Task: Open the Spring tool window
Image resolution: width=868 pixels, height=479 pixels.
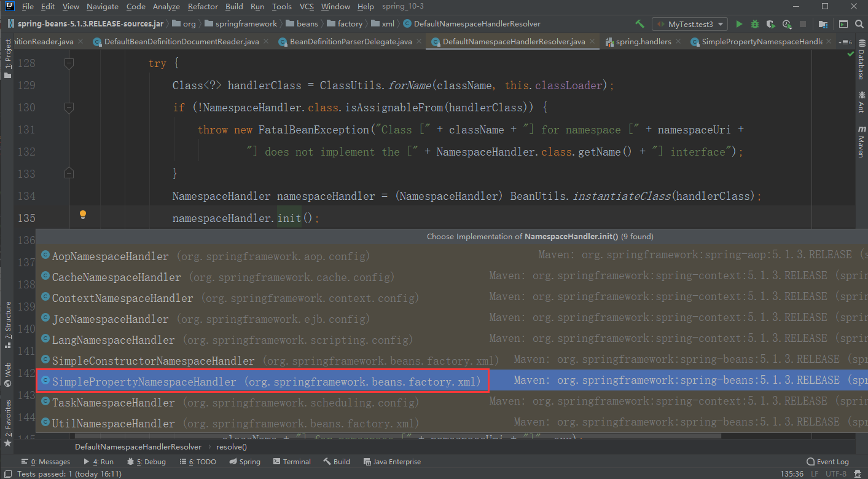Action: [244, 462]
